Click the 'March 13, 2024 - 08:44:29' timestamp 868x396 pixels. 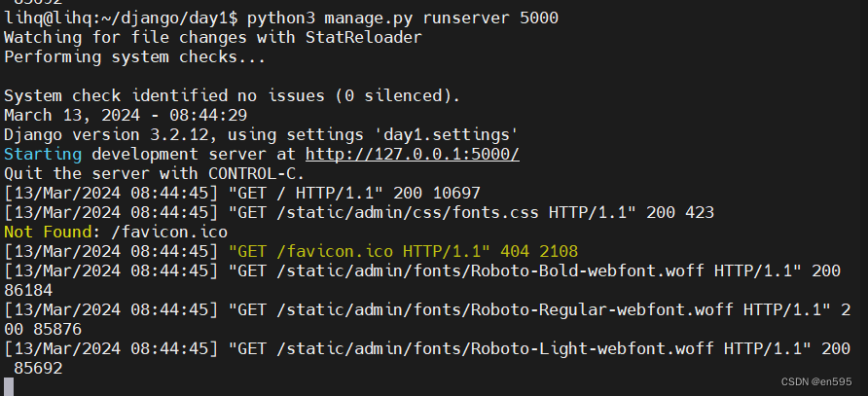point(126,115)
